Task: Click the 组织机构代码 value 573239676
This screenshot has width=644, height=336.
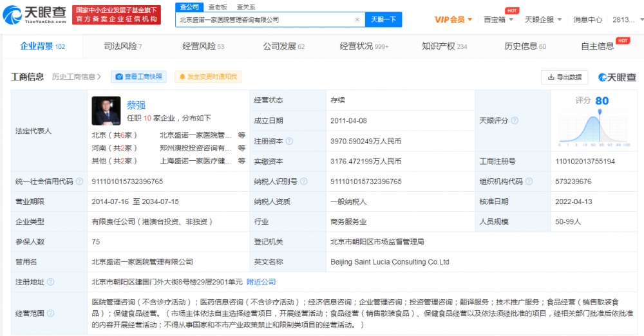Action: (x=573, y=182)
